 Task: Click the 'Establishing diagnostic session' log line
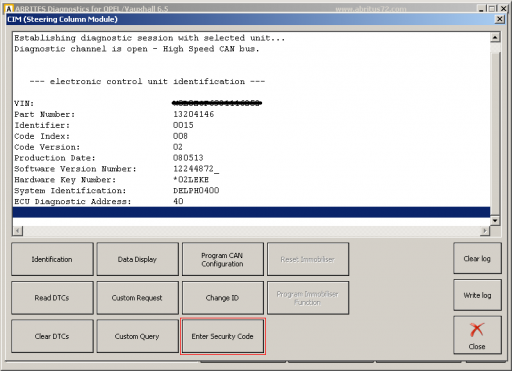tap(149, 38)
